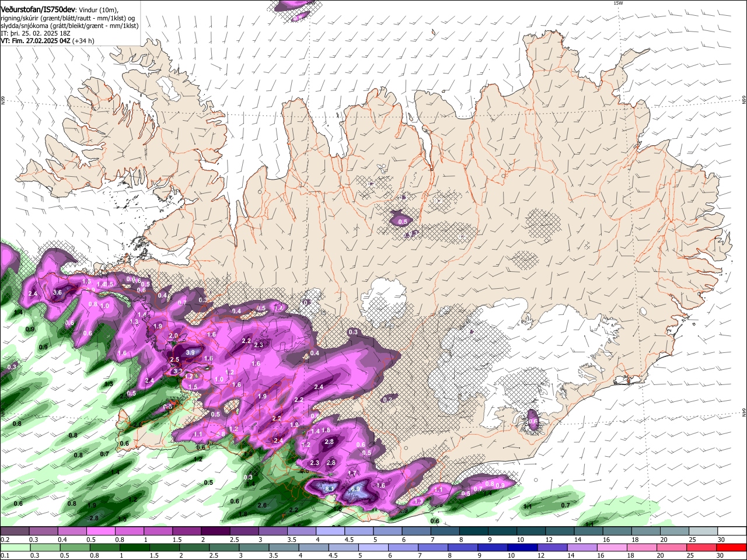
Task: Select the upper legend swatch between 0.3 and 0.4
Action: click(x=43, y=531)
